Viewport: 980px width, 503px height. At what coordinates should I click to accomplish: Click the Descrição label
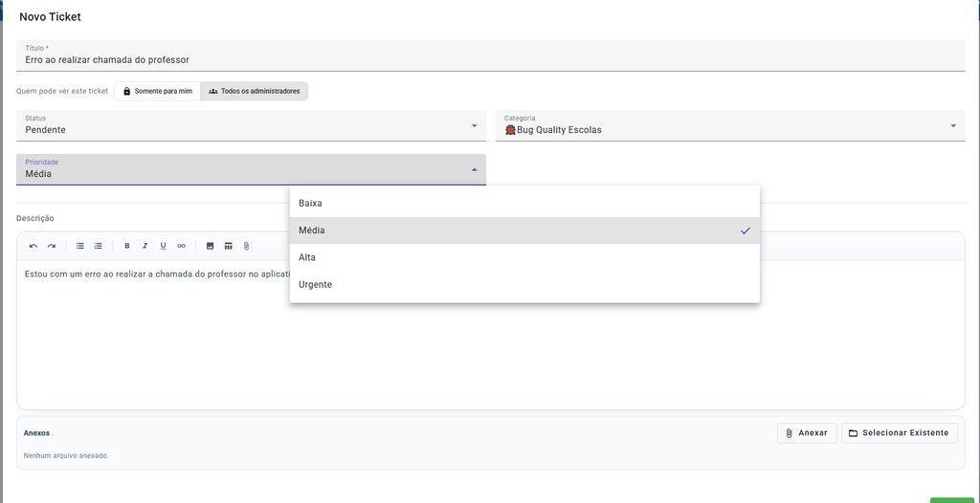point(35,218)
